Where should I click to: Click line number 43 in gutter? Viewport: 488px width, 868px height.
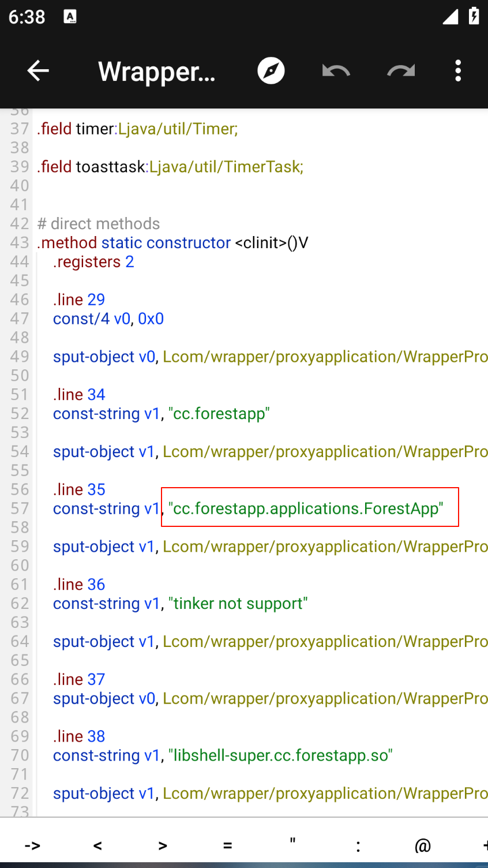(20, 243)
